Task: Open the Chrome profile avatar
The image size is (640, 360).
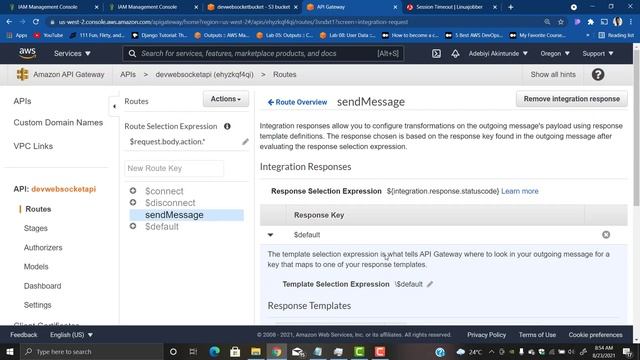Action: tap(618, 22)
